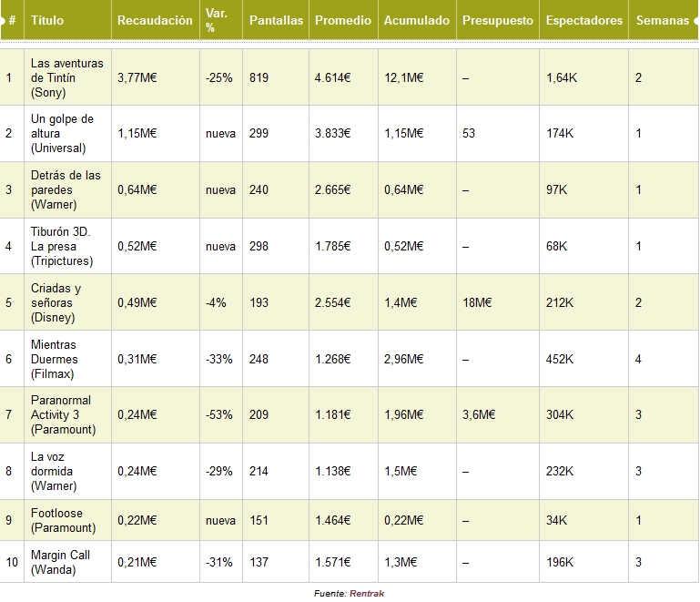Select the title Mientras Duermes (Filmax)

pyautogui.click(x=54, y=359)
